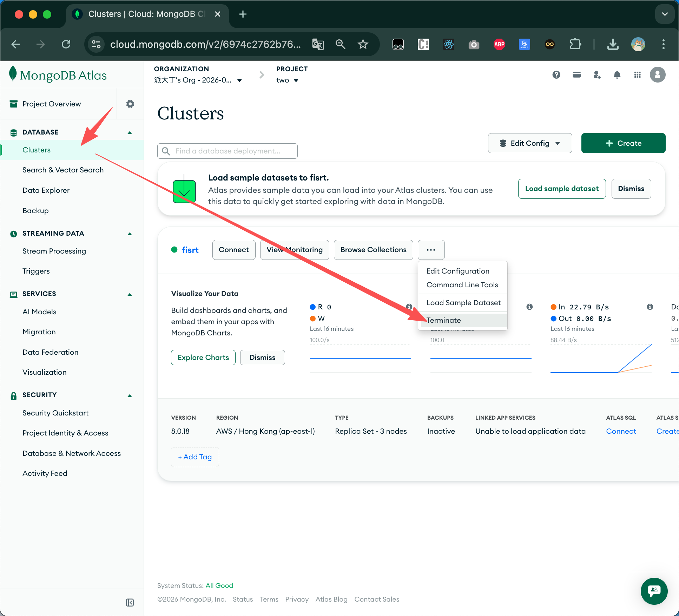Open the notifications bell icon
Viewport: 679px width, 616px height.
coord(617,74)
